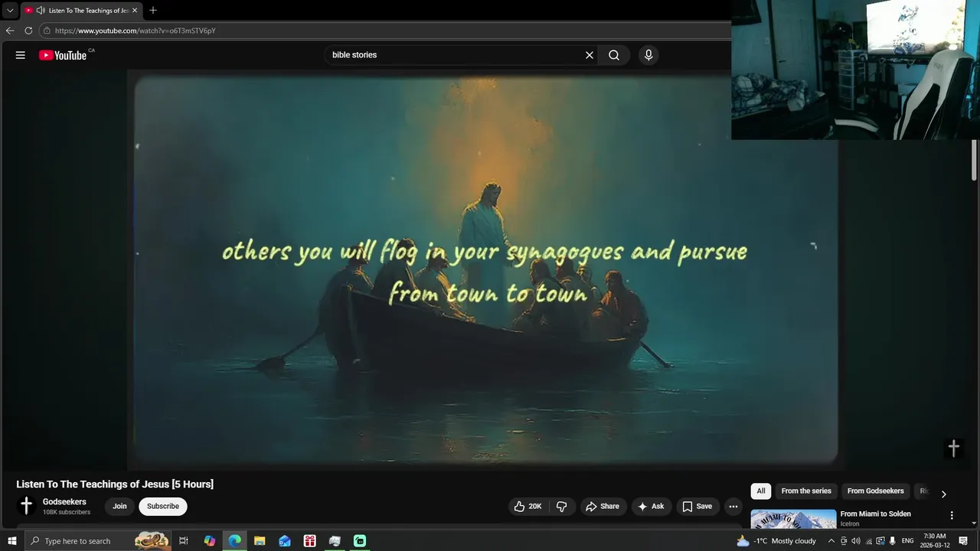The width and height of the screenshot is (980, 551).
Task: Select the 'From the series' chip
Action: pos(806,491)
